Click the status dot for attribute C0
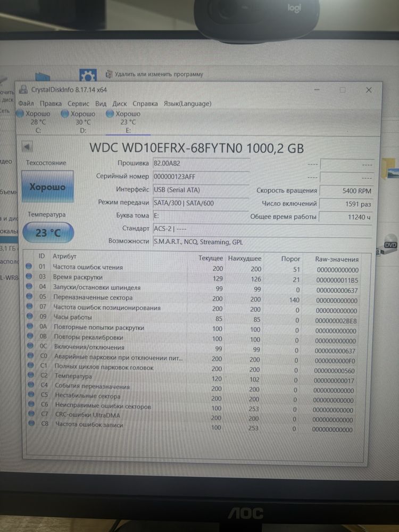 click(x=30, y=355)
